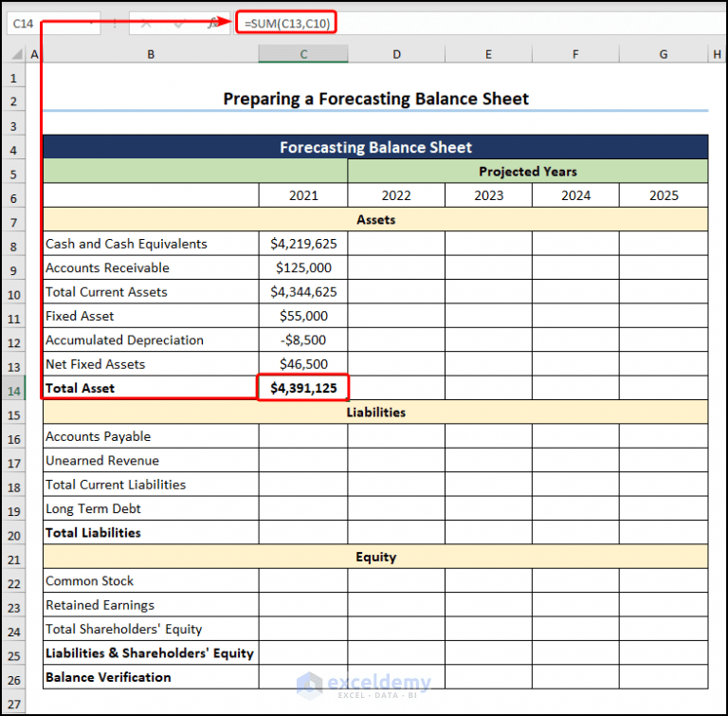This screenshot has height=716, width=728.
Task: Click the Name Box showing C14
Action: tap(53, 23)
